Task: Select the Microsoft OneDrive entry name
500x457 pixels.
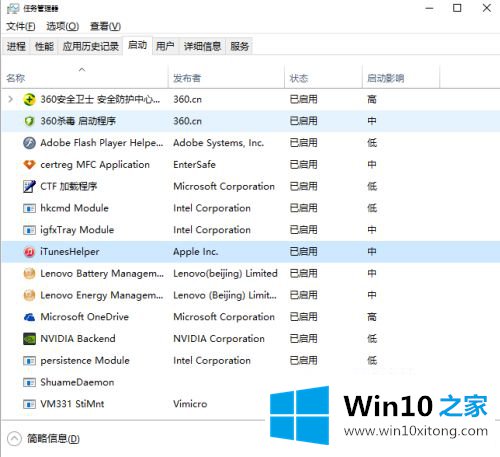Action: pyautogui.click(x=84, y=317)
